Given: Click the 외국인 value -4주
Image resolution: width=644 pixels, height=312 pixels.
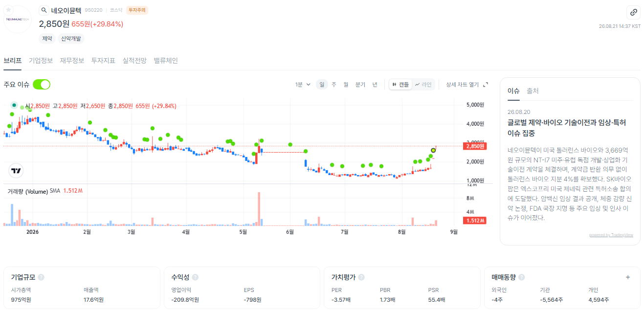Looking at the screenshot, I should pos(497,299).
